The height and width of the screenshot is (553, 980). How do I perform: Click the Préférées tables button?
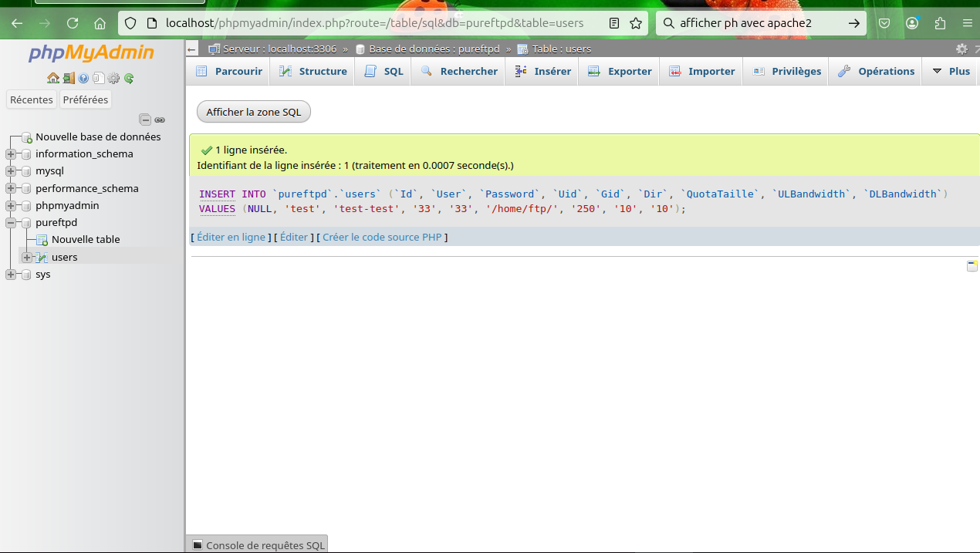[x=86, y=99]
